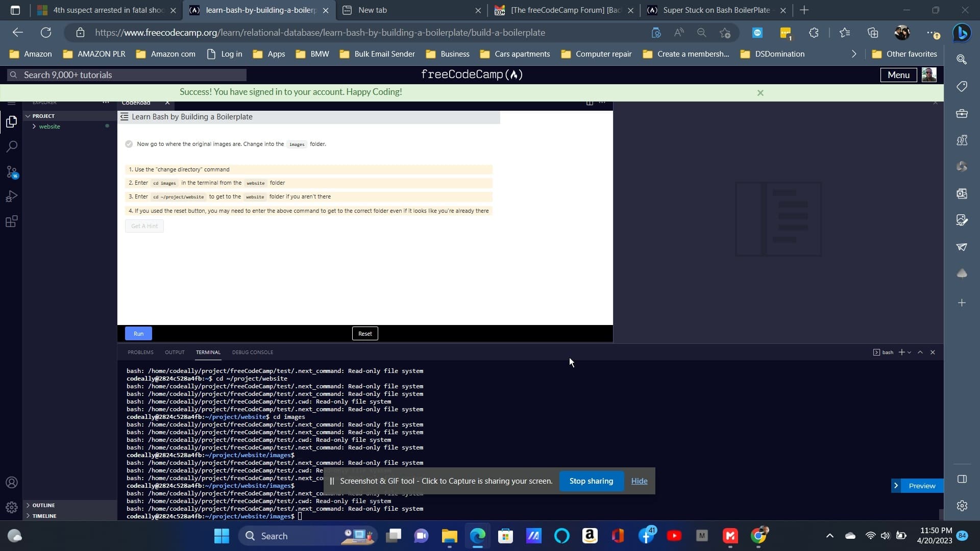The image size is (980, 551).
Task: Click the Accounts icon in activity bar
Action: point(11,483)
